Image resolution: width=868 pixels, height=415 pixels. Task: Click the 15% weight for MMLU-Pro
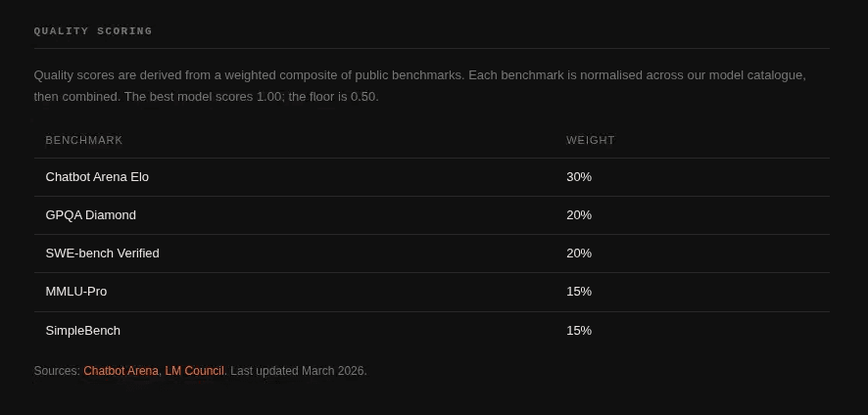[579, 292]
